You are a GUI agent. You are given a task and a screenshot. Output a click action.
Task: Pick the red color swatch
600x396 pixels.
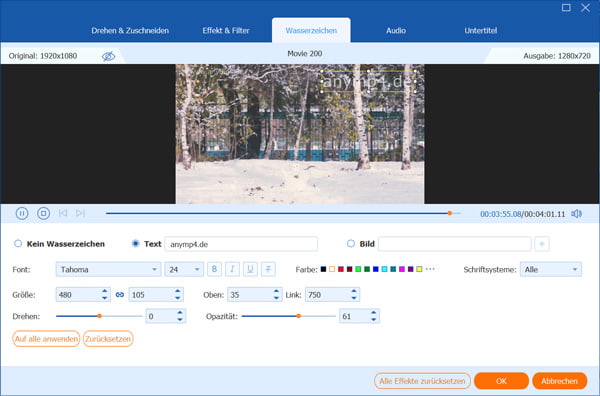point(341,269)
